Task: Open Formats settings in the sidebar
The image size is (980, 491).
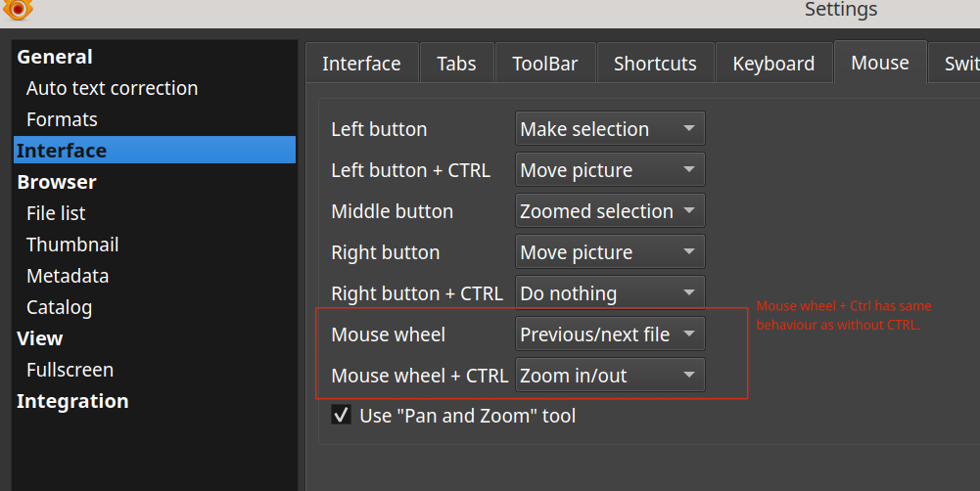Action: click(x=62, y=119)
